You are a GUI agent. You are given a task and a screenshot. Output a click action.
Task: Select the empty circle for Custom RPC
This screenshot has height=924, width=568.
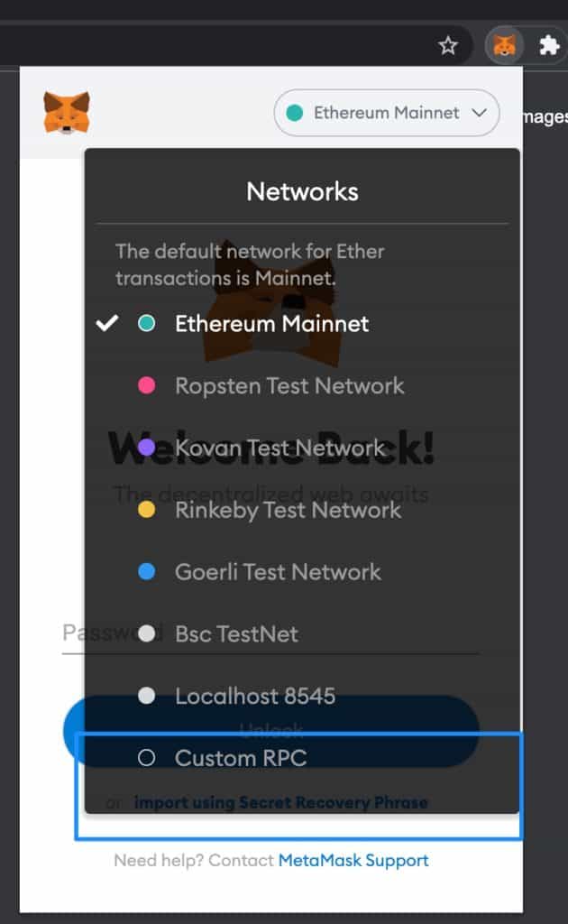(147, 758)
